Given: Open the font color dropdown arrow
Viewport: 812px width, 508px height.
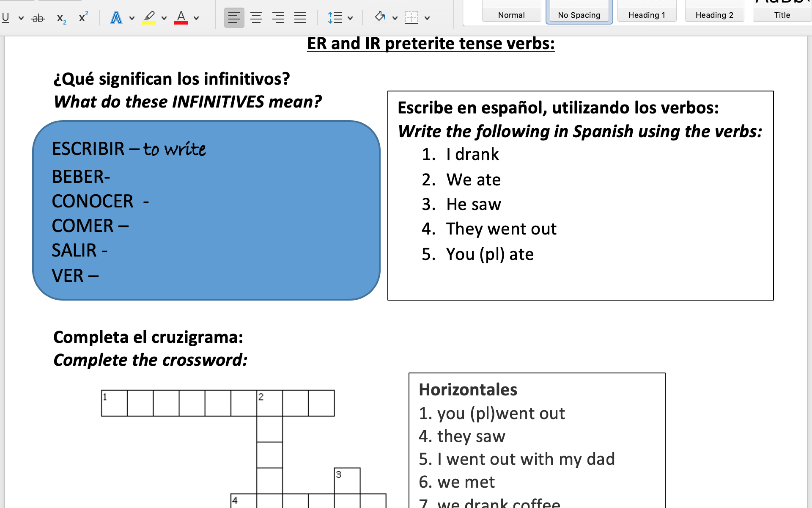Looking at the screenshot, I should tap(196, 18).
